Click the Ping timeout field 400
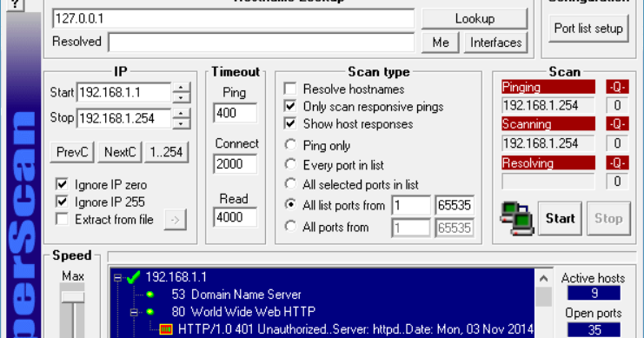 pos(236,113)
